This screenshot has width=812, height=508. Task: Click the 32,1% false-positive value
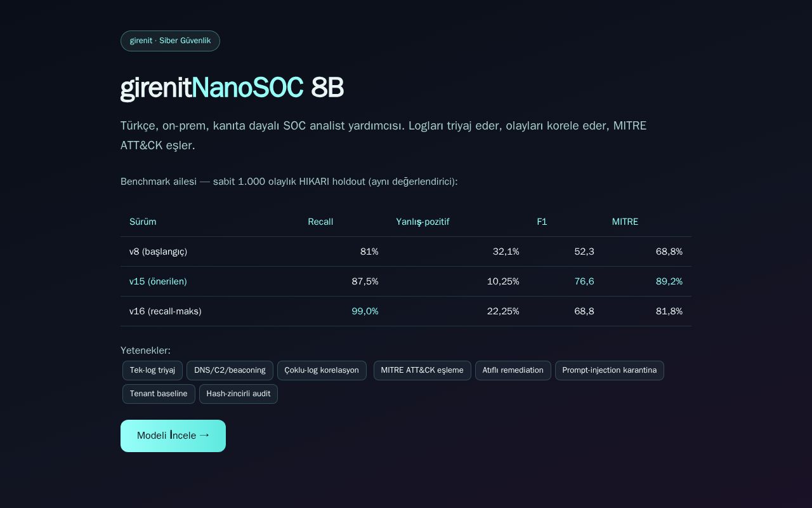[506, 251]
